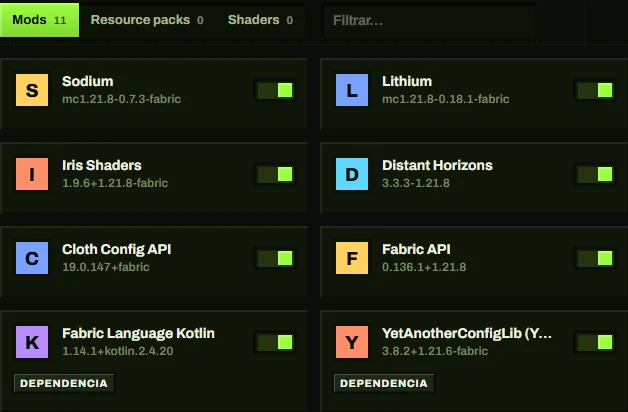This screenshot has width=628, height=412.
Task: Click the Sodium mod letter icon
Action: [32, 90]
